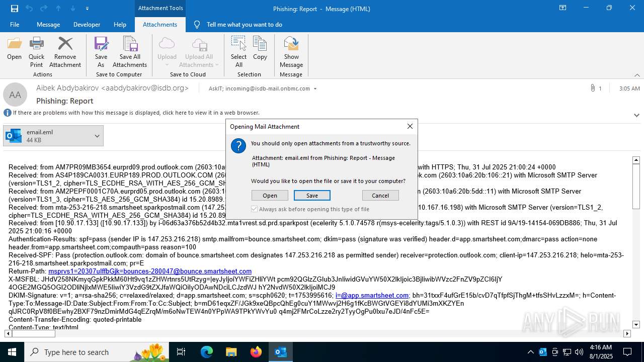Image resolution: width=644 pixels, height=362 pixels.
Task: Close the Opening Mail Attachment dialog
Action: (410, 126)
